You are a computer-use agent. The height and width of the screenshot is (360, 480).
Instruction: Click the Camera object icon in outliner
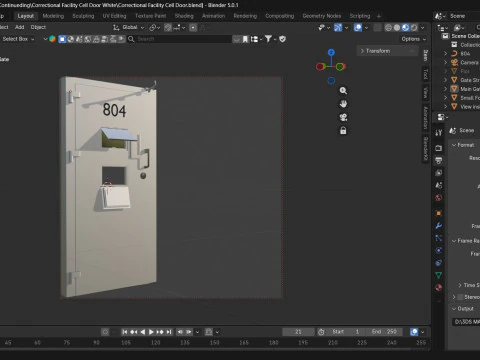tap(454, 62)
